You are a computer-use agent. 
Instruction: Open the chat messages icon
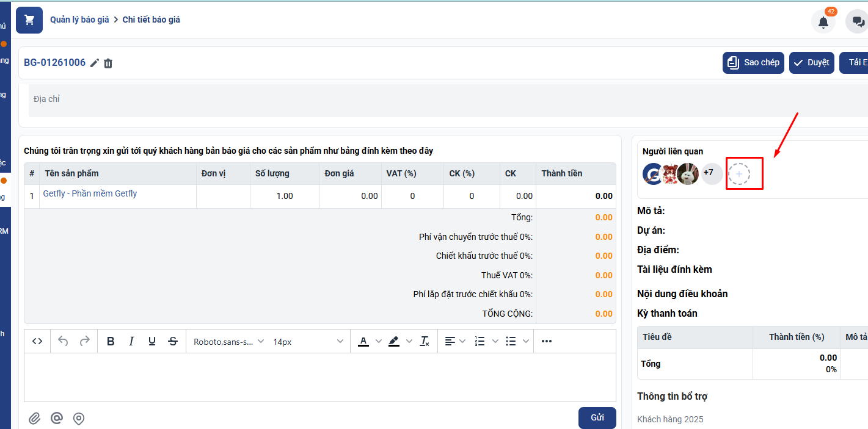tap(858, 23)
